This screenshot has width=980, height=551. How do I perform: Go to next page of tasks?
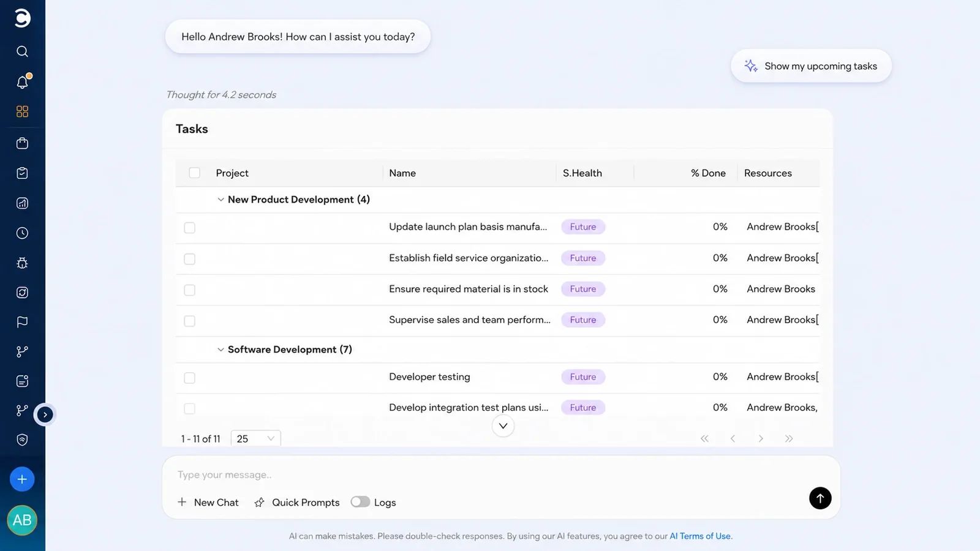click(761, 438)
